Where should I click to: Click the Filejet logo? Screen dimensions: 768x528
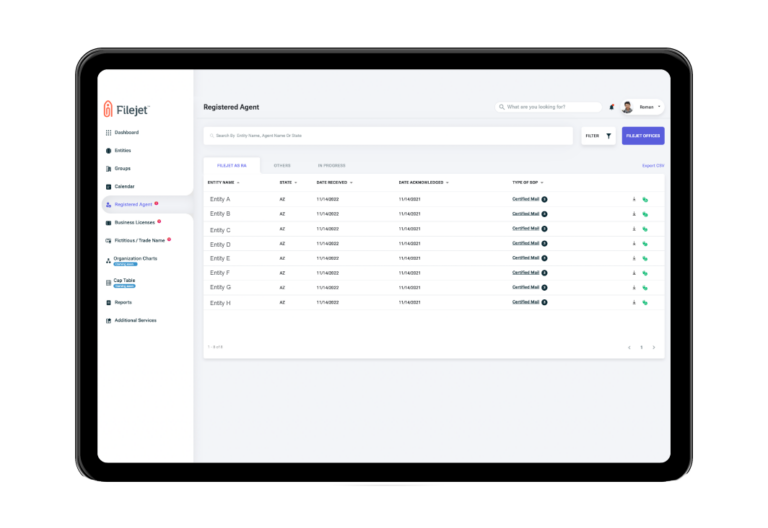[126, 109]
